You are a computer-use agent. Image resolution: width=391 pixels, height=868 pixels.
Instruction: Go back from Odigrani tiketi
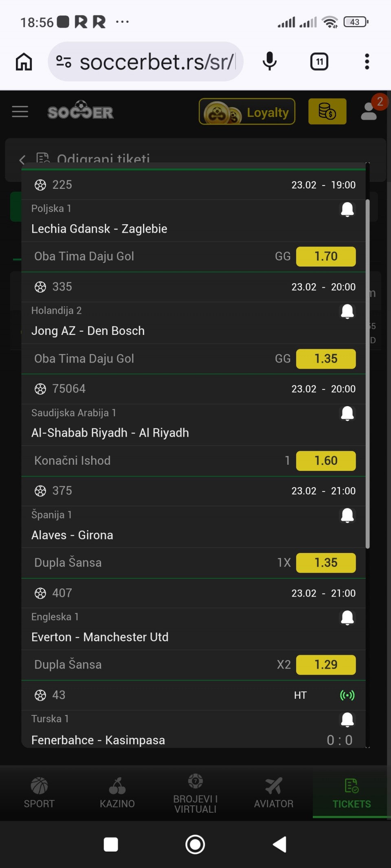click(22, 160)
